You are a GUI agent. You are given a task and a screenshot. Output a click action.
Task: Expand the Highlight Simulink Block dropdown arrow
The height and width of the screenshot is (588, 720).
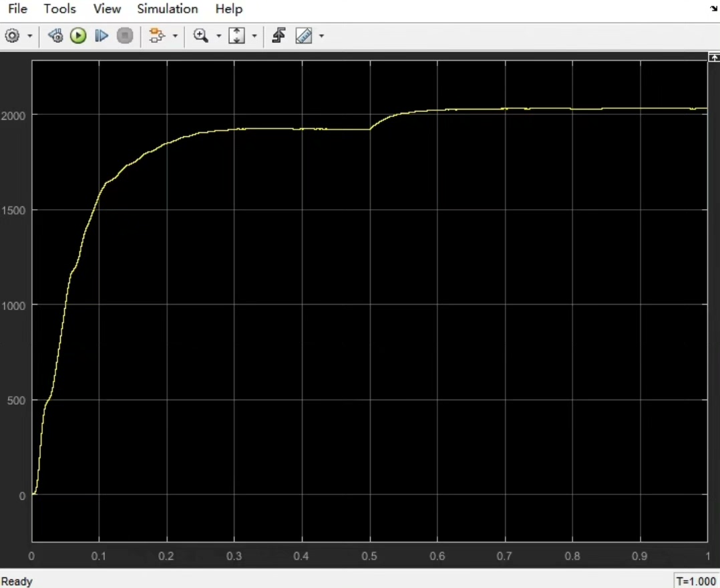click(x=175, y=36)
